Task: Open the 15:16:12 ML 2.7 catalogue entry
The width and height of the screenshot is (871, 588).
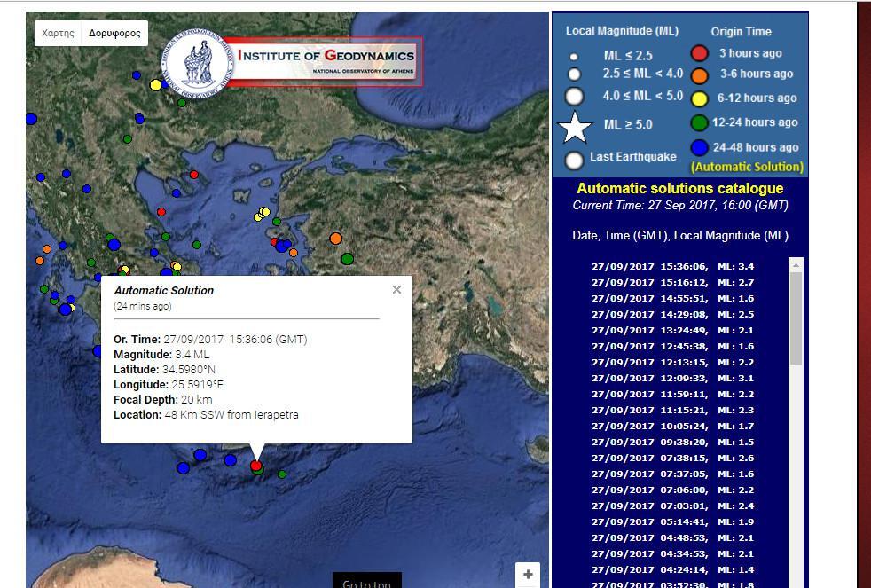Action: pos(672,282)
